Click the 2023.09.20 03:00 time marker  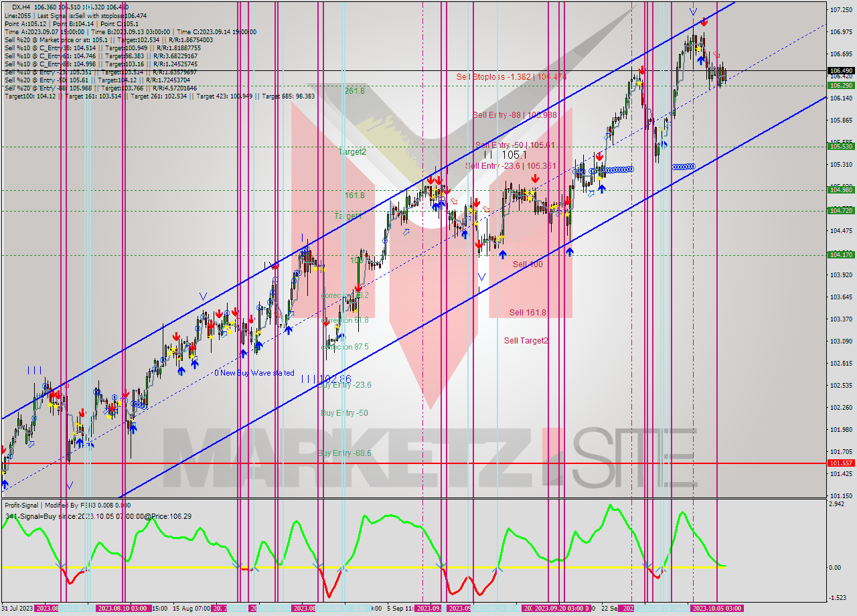tap(560, 608)
